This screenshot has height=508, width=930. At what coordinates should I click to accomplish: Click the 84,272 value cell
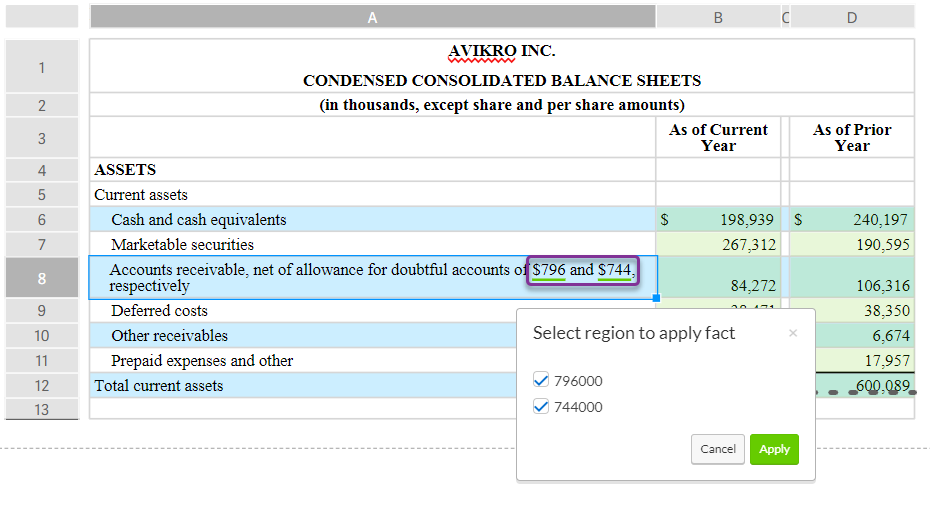tap(718, 278)
